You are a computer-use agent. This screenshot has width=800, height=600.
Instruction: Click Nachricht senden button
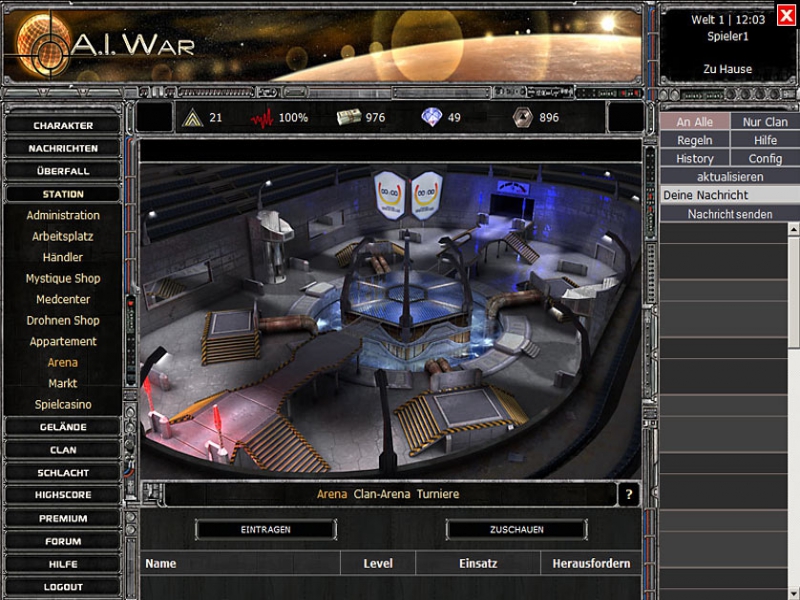730,214
